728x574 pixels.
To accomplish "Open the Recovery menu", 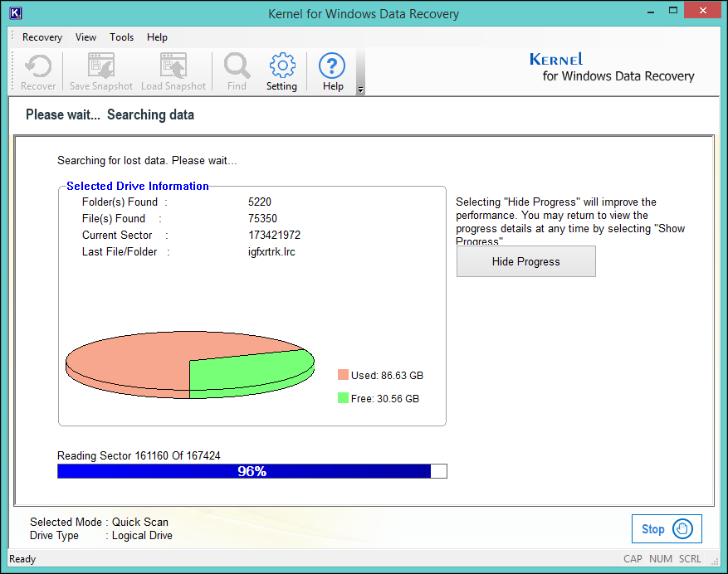I will tap(42, 37).
